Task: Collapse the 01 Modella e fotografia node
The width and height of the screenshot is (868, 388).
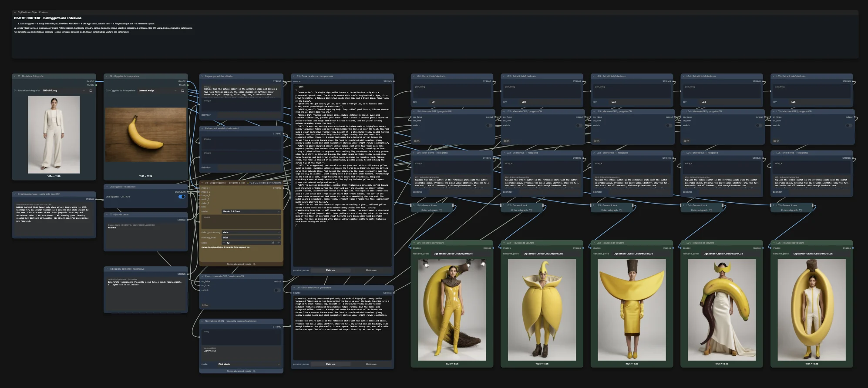Action: pyautogui.click(x=15, y=76)
